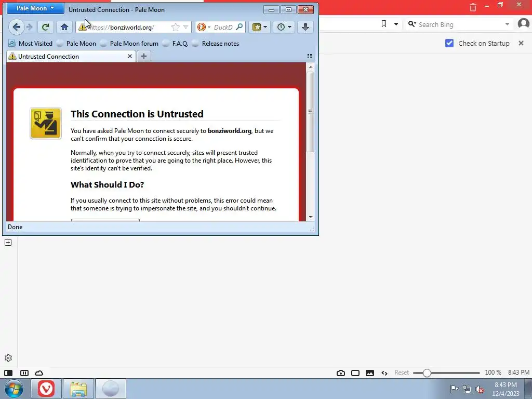Open the Pale Moon application menu dropdown
The width and height of the screenshot is (532, 399).
coord(35,8)
